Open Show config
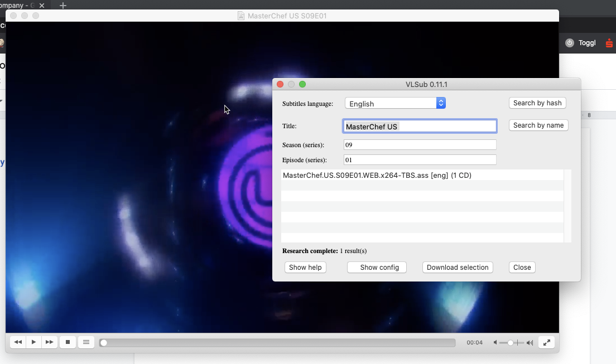 pos(377,267)
